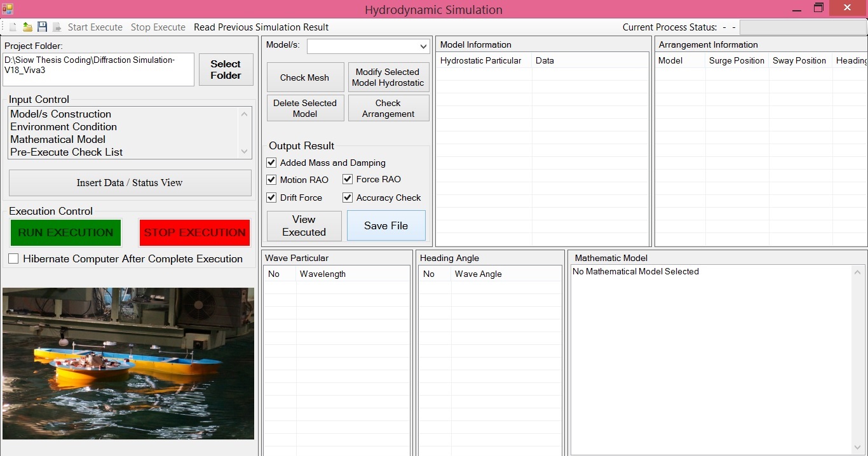Click Start Execute in the toolbar
The width and height of the screenshot is (868, 456).
pyautogui.click(x=95, y=27)
